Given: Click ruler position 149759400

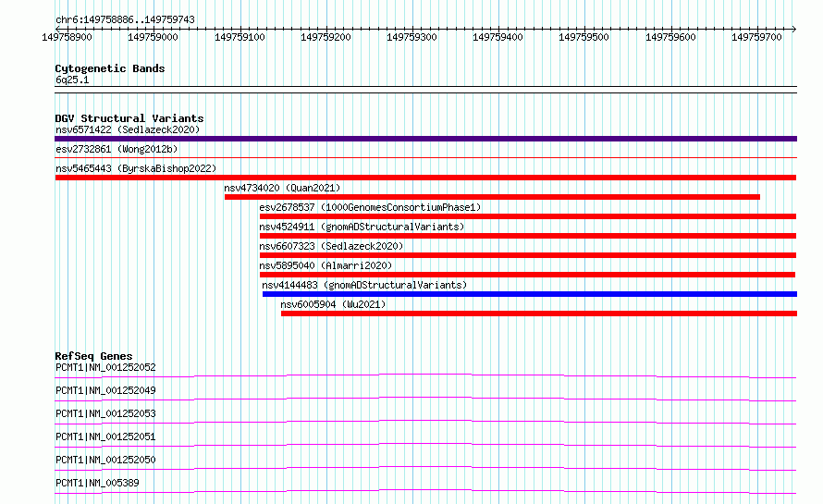Looking at the screenshot, I should click(498, 37).
